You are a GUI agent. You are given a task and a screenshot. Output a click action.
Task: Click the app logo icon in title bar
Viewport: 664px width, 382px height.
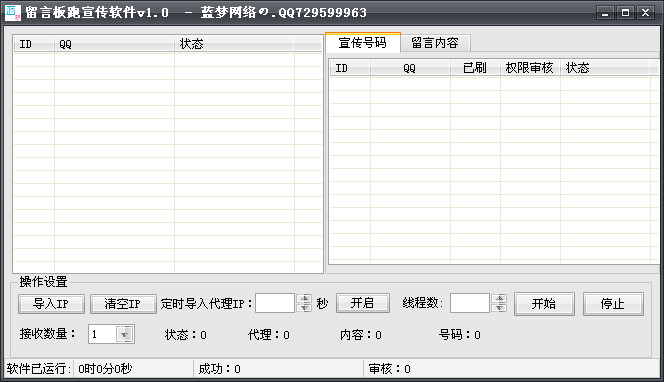coord(13,12)
